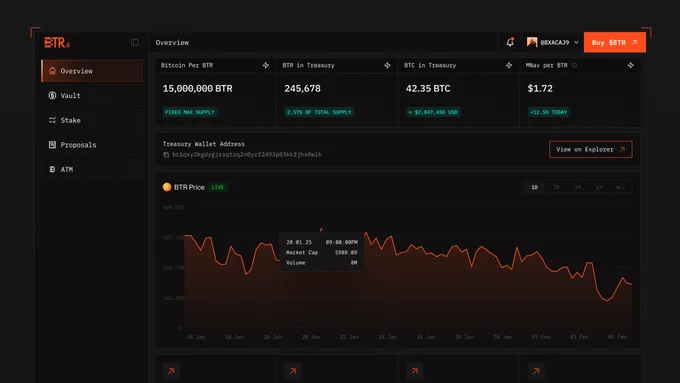This screenshot has height=383, width=680.
Task: Select the 1M chart range
Action: point(577,187)
